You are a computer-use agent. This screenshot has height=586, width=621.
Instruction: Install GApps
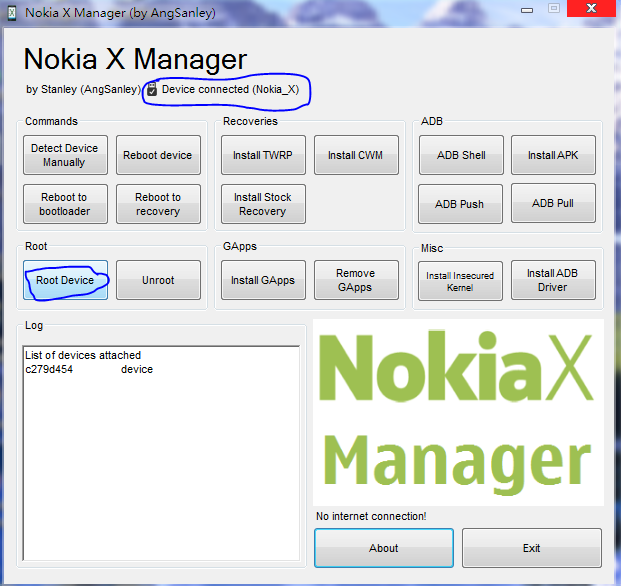263,280
